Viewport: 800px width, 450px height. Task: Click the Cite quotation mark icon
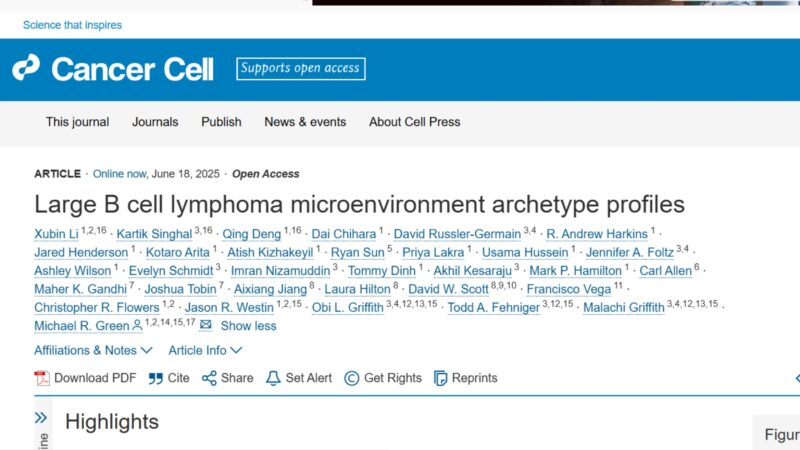(x=156, y=378)
